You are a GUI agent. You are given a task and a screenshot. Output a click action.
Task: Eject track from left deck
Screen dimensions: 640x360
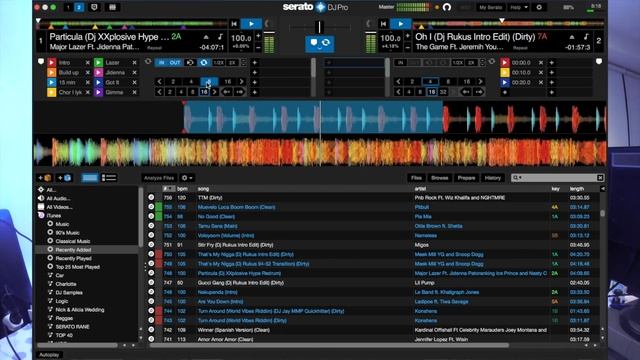pyautogui.click(x=206, y=37)
